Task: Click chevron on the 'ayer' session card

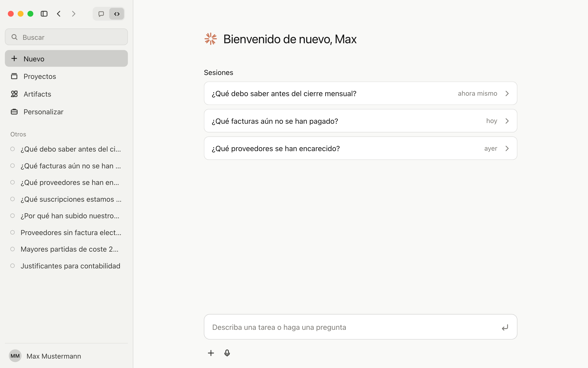Action: tap(507, 149)
